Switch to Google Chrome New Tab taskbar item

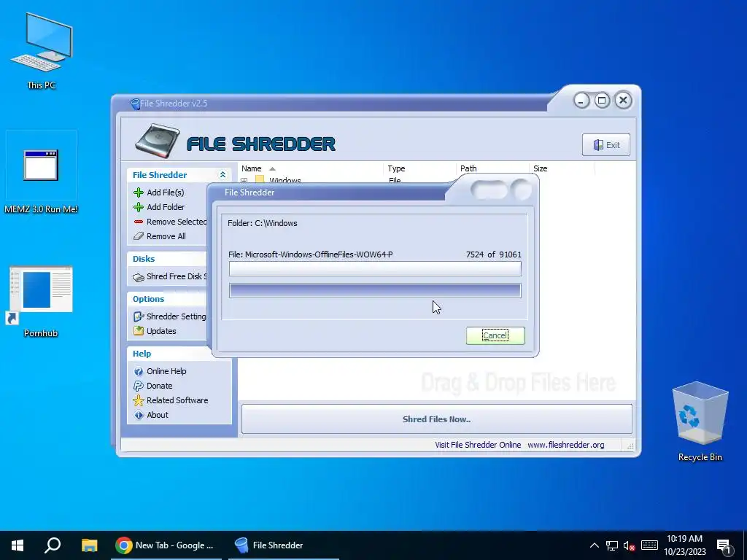(x=166, y=545)
